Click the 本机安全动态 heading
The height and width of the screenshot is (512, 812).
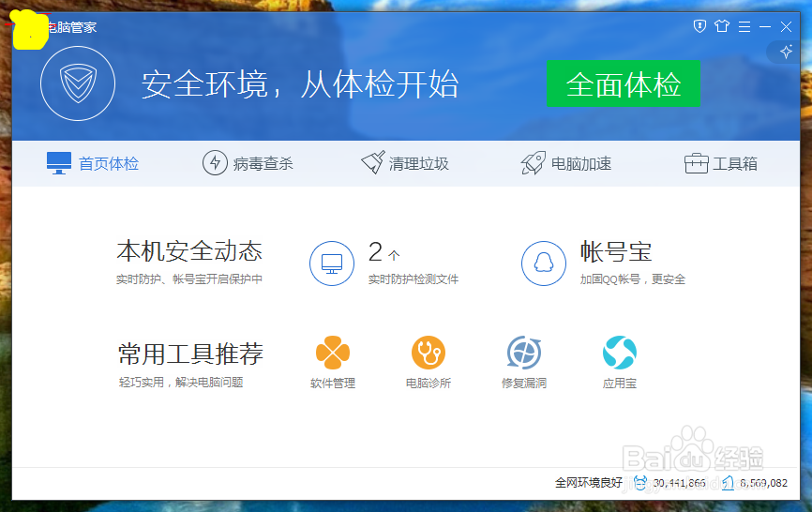[x=189, y=251]
